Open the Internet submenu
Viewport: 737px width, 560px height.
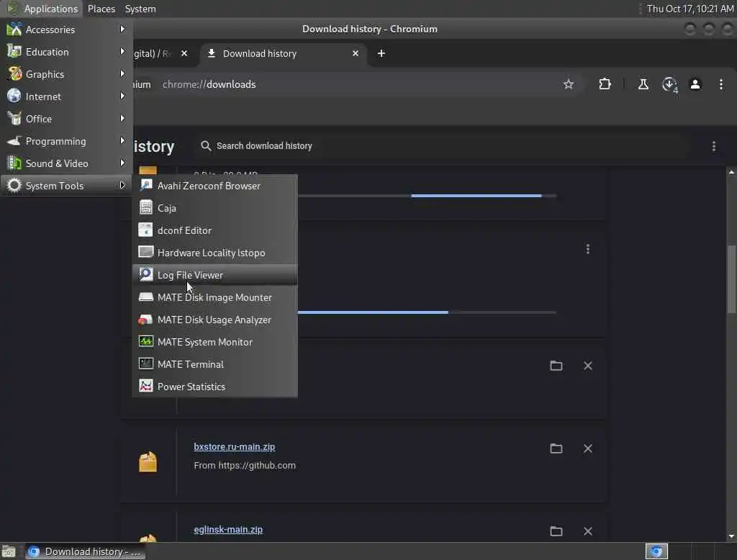click(x=66, y=96)
